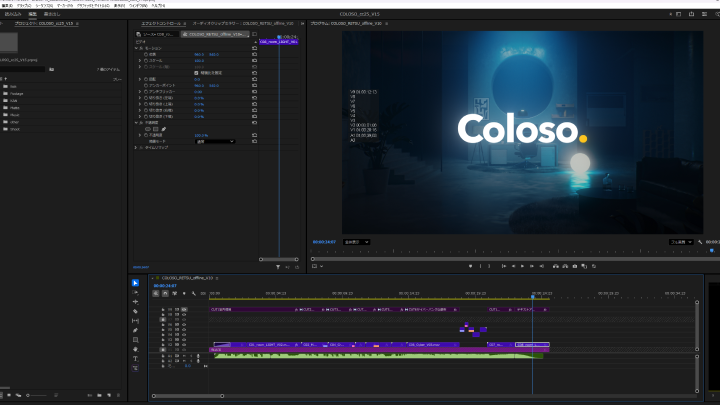Open the playback resolution dropdown
The image size is (720, 405).
[x=683, y=241]
